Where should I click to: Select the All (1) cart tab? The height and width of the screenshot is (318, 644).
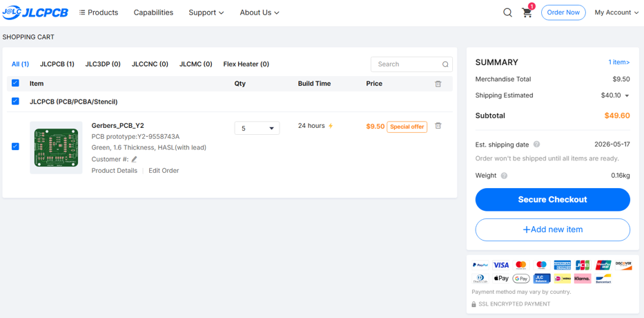(x=20, y=64)
